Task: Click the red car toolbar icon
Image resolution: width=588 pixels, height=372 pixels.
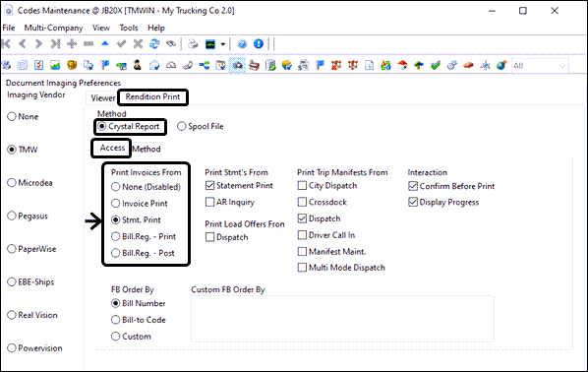Action: pyautogui.click(x=468, y=65)
